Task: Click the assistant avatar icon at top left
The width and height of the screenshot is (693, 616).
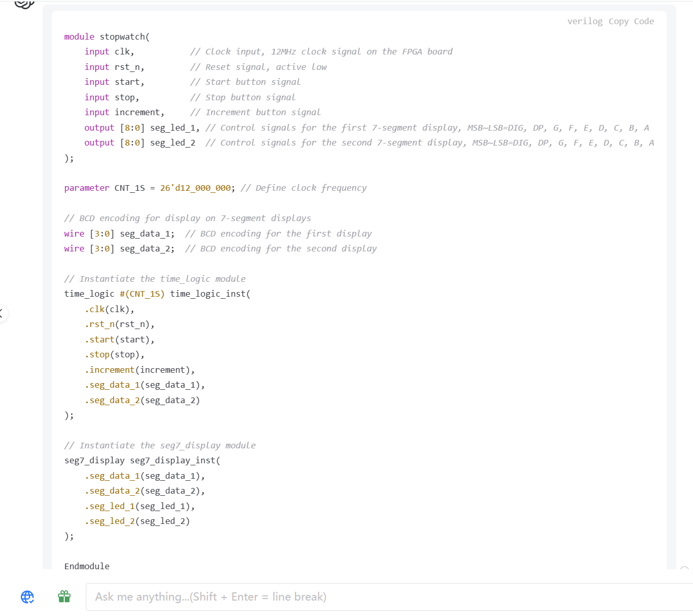Action: coord(24,4)
